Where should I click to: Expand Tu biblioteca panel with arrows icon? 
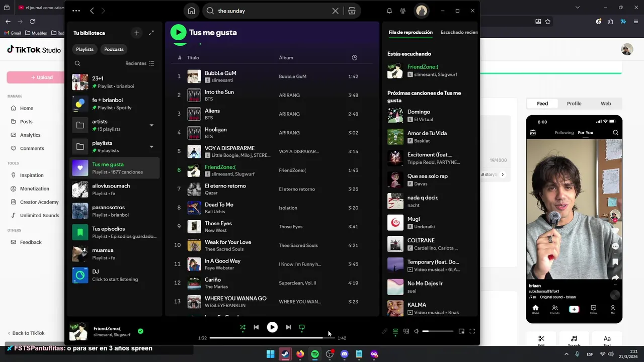151,33
